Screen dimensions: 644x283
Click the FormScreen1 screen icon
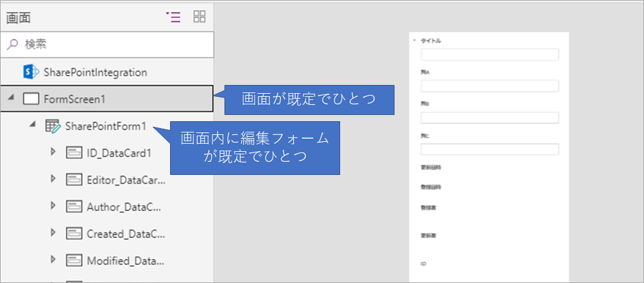31,99
